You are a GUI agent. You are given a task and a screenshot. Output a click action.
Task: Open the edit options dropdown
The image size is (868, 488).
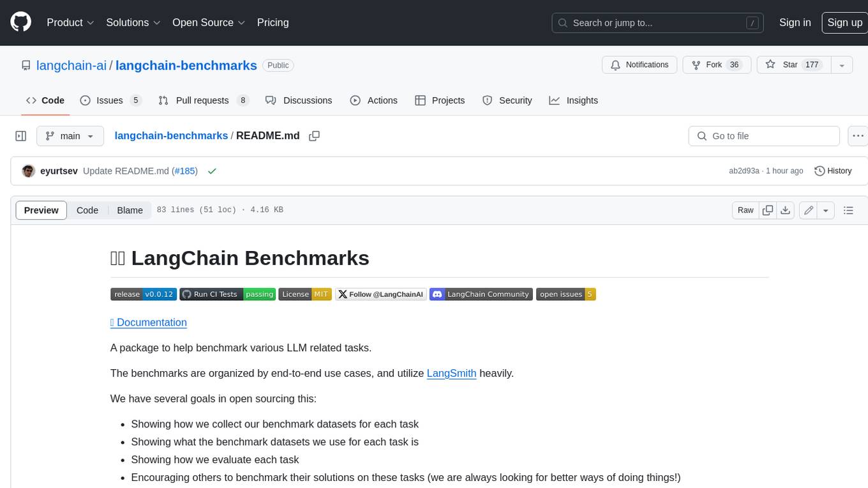click(826, 210)
